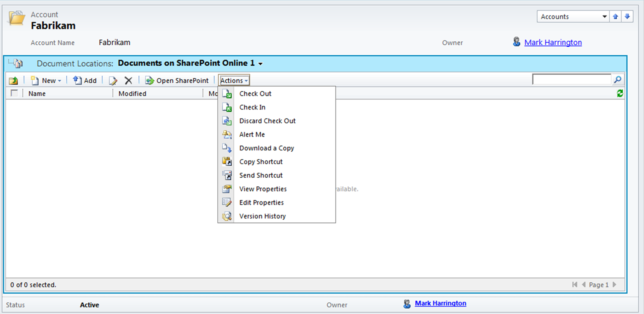Screen dimensions: 644x314
Task: Toggle the select-all checkbox in grid header
Action: [x=14, y=93]
